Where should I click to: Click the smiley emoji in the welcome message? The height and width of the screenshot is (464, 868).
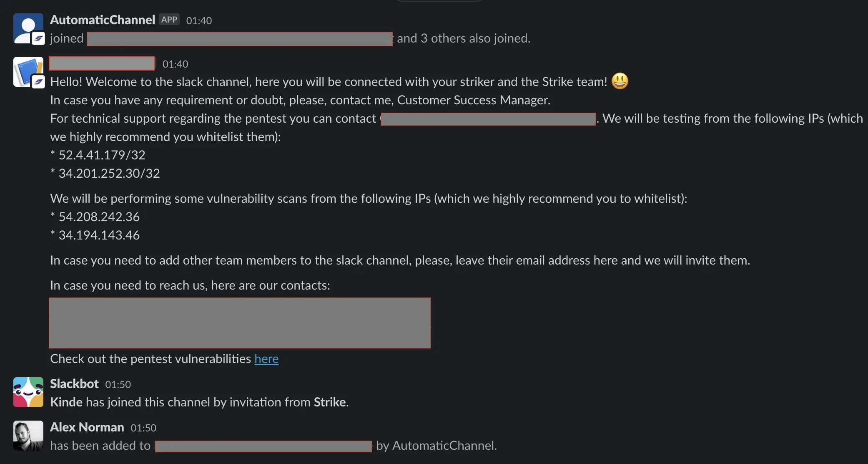tap(620, 81)
